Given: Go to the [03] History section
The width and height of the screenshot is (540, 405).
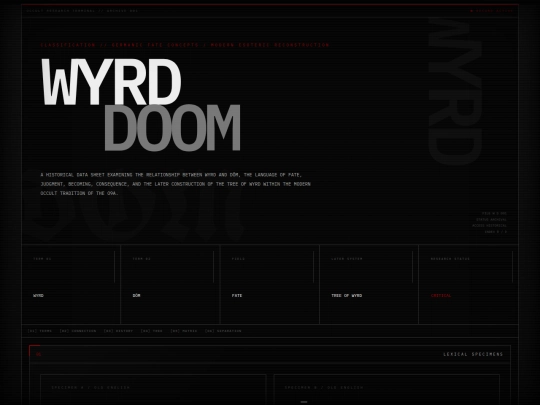Looking at the screenshot, I should click(x=118, y=331).
